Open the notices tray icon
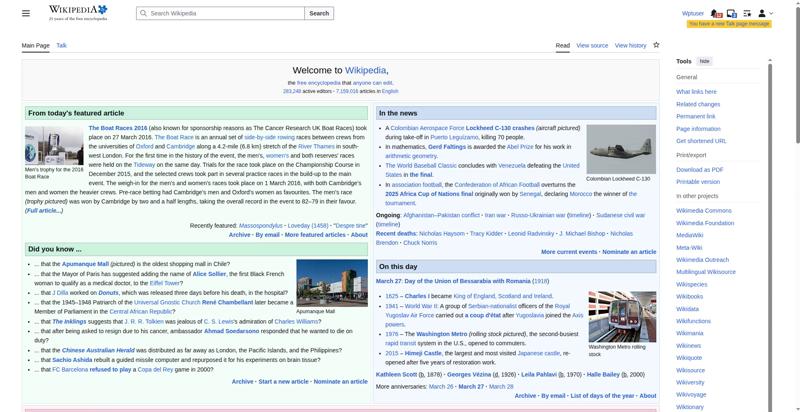 [731, 13]
